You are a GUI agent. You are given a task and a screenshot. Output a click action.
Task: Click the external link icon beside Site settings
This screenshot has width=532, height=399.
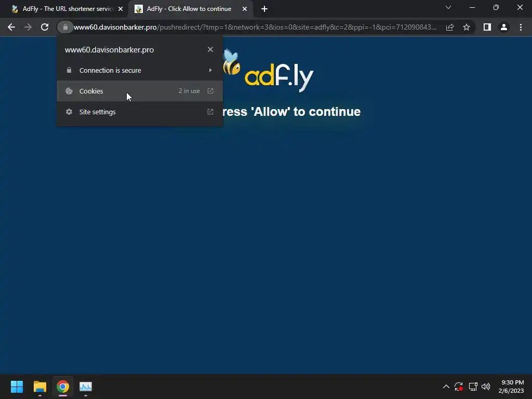tap(210, 112)
